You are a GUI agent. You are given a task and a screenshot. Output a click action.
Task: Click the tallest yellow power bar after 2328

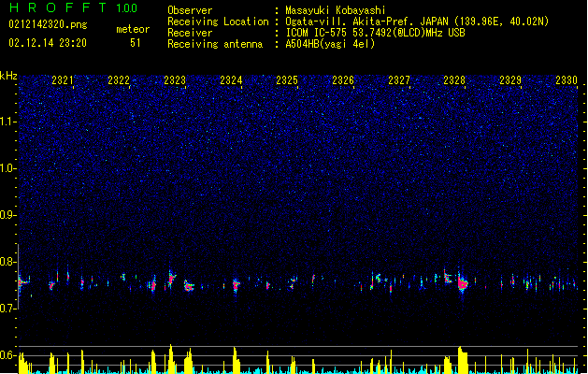coord(463,360)
